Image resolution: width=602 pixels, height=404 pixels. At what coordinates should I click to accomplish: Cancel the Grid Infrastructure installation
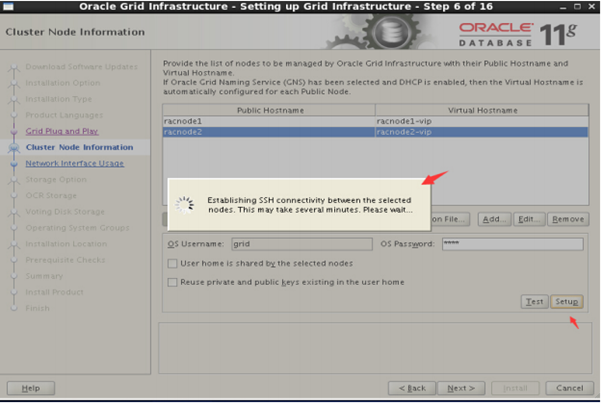coord(569,388)
